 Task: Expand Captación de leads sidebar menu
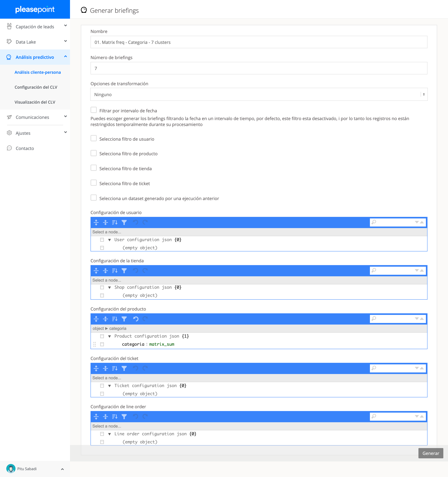pyautogui.click(x=35, y=26)
